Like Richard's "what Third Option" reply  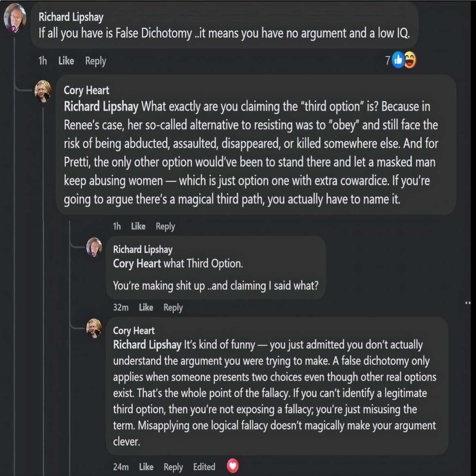point(146,308)
